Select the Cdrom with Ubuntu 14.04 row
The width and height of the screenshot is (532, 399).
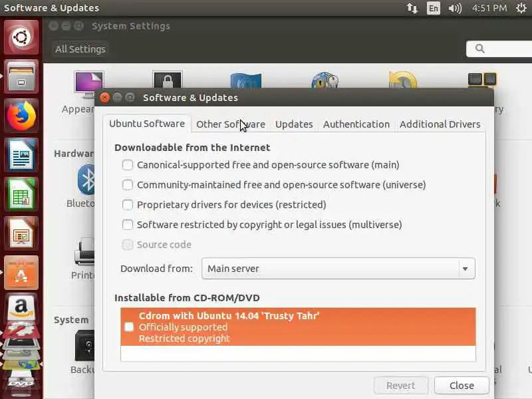(x=298, y=327)
